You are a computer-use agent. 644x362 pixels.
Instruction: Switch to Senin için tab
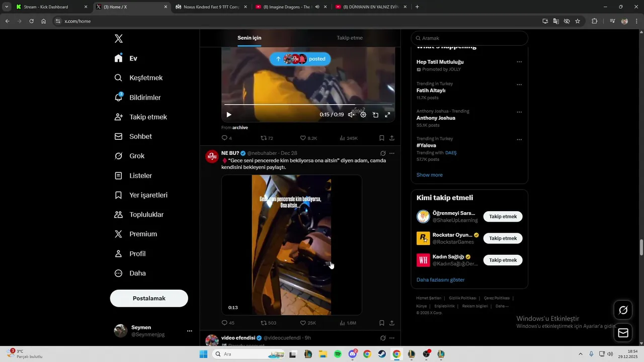coord(250,38)
